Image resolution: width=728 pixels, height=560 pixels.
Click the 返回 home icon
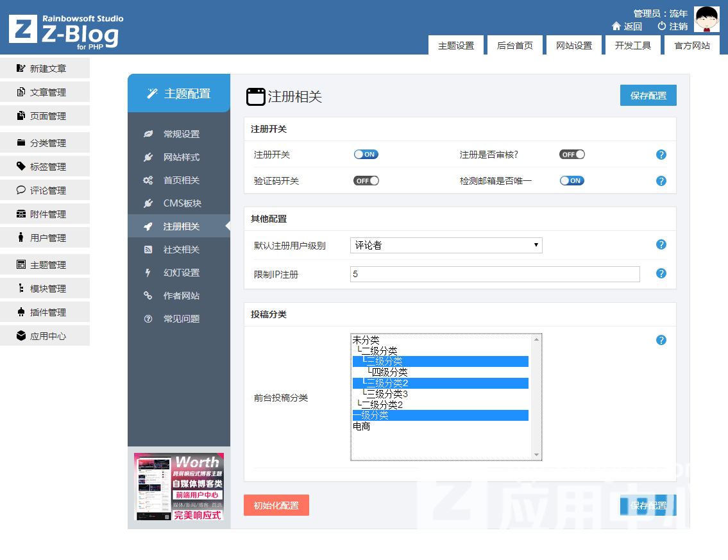[x=616, y=26]
